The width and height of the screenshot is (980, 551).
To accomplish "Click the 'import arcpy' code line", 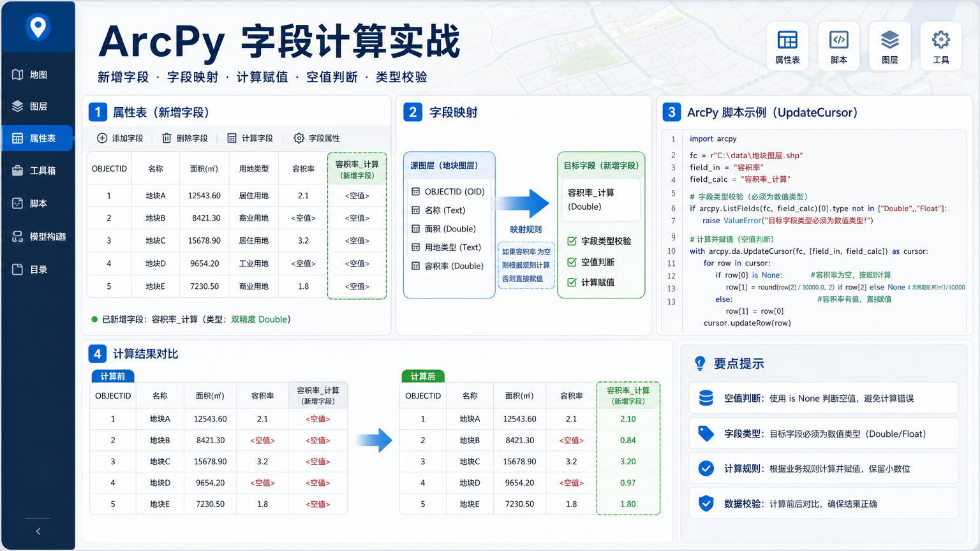I will coord(713,139).
